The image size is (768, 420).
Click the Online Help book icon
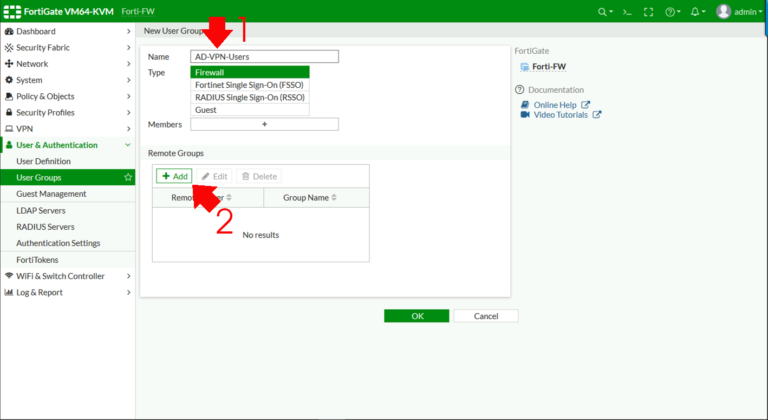525,105
